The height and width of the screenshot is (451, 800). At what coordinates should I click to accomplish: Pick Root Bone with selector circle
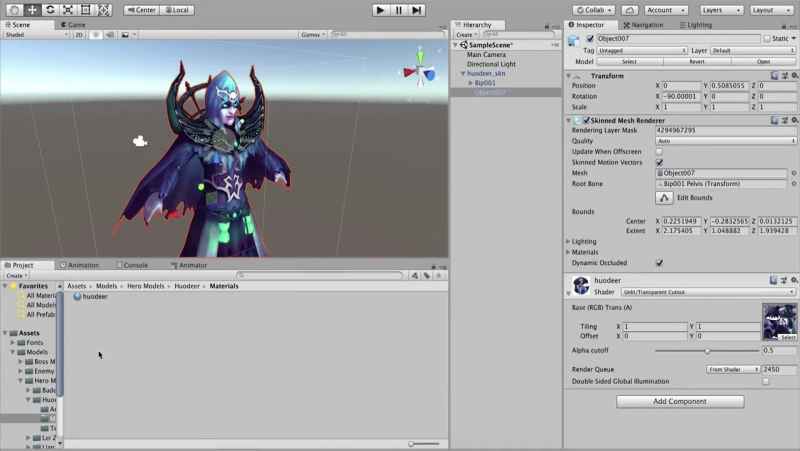point(794,184)
